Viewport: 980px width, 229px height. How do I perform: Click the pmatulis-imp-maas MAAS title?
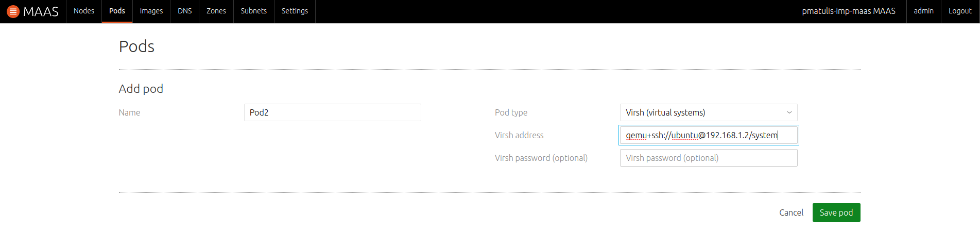[x=849, y=11]
